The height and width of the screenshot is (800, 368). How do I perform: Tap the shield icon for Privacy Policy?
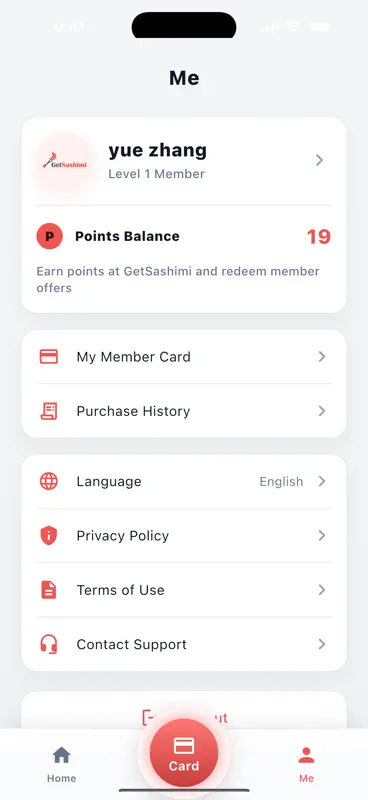[49, 536]
